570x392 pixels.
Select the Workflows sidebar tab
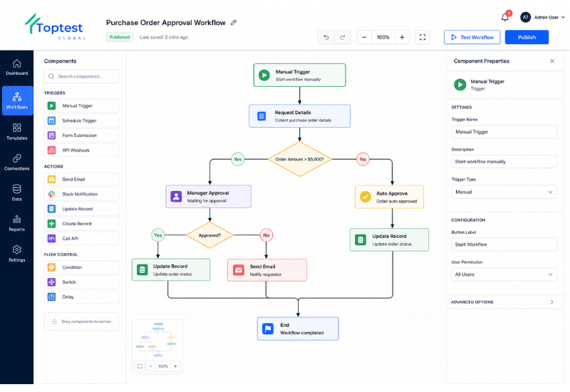click(17, 100)
